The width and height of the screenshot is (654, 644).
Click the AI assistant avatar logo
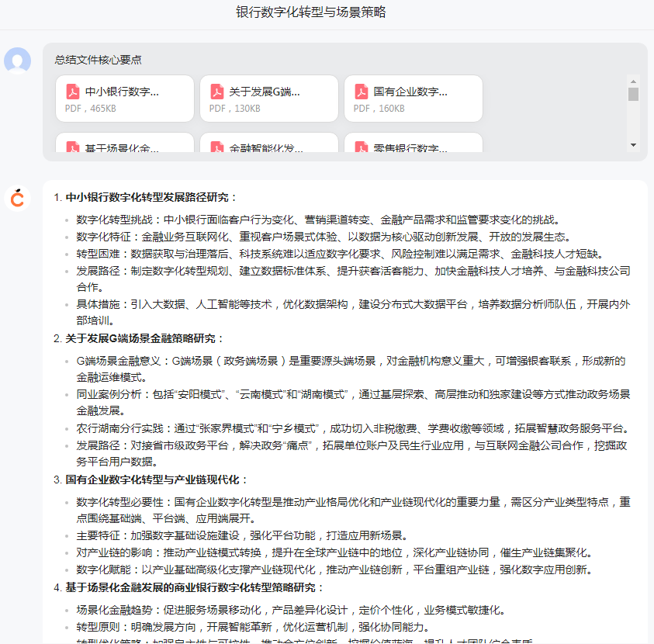17,199
